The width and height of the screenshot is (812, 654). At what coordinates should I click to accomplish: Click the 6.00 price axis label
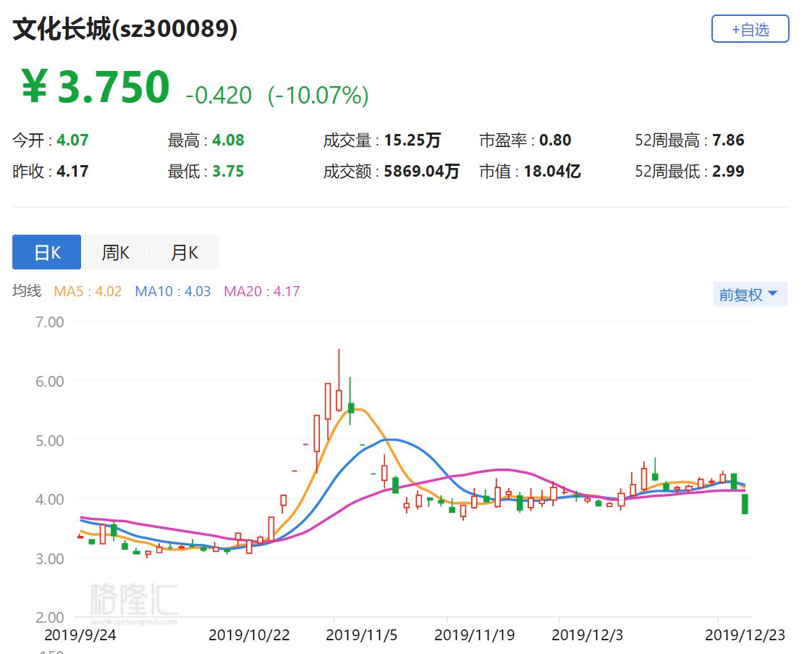pyautogui.click(x=50, y=382)
